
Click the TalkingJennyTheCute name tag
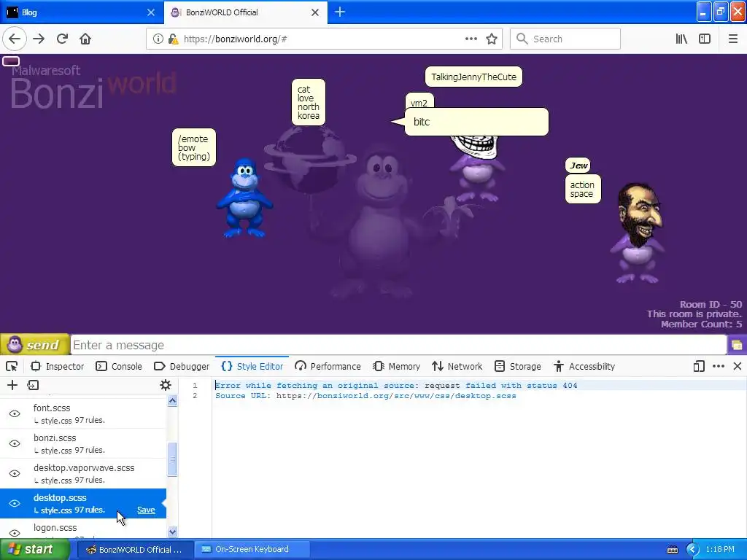(x=473, y=77)
